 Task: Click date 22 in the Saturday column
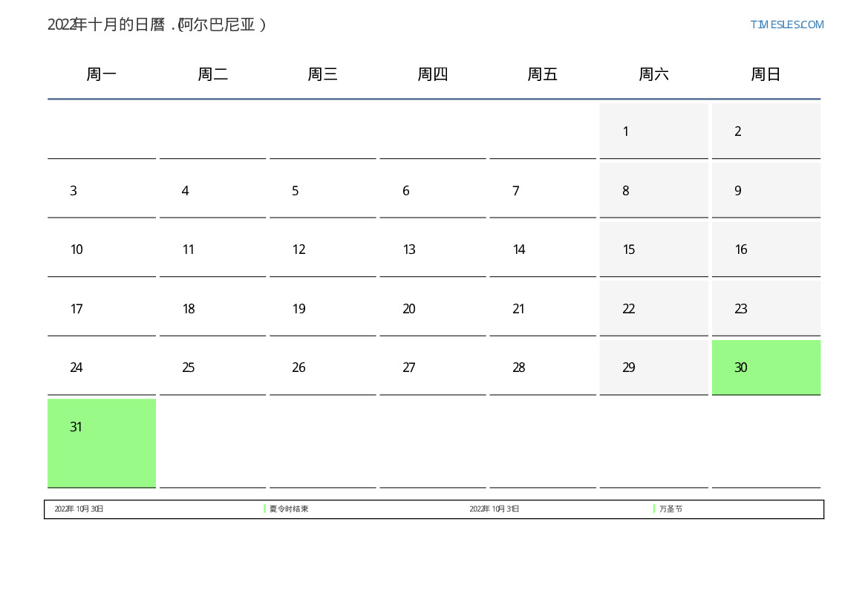click(x=653, y=309)
